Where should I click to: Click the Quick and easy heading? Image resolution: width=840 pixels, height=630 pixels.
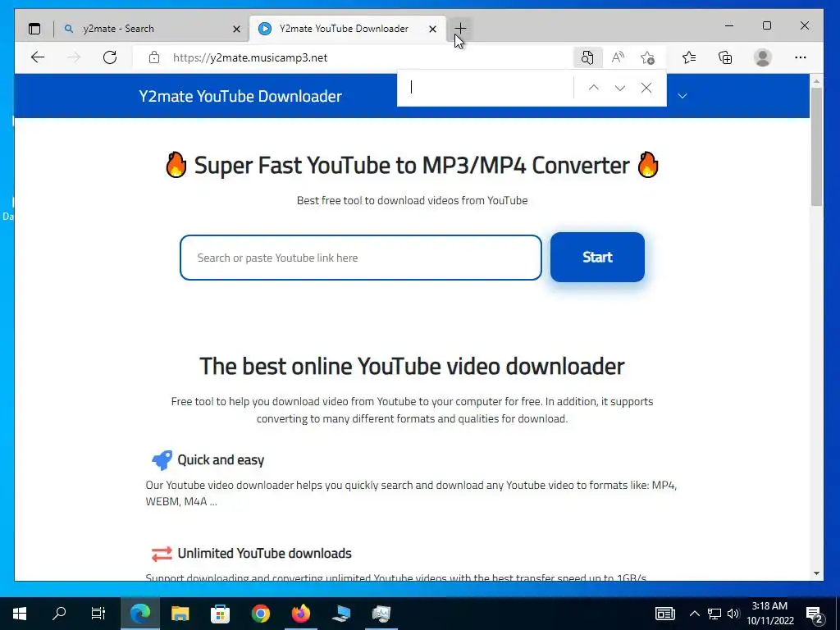pyautogui.click(x=221, y=459)
